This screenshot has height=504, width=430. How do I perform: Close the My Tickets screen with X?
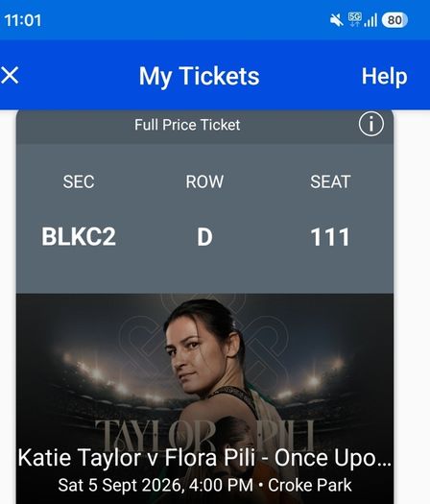click(x=10, y=76)
